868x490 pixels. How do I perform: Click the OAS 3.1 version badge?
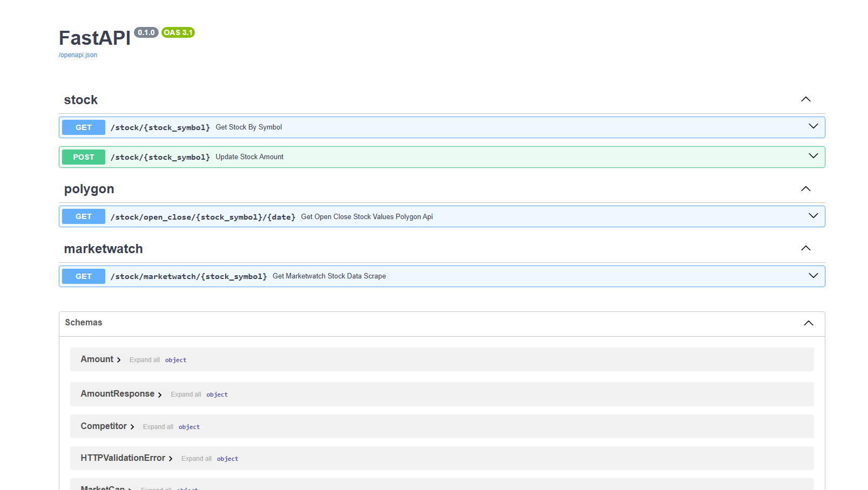coord(178,32)
